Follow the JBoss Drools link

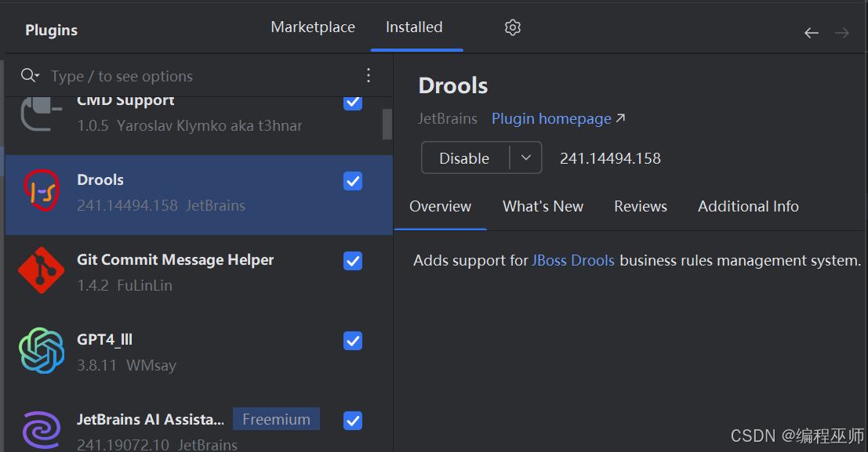pos(573,261)
